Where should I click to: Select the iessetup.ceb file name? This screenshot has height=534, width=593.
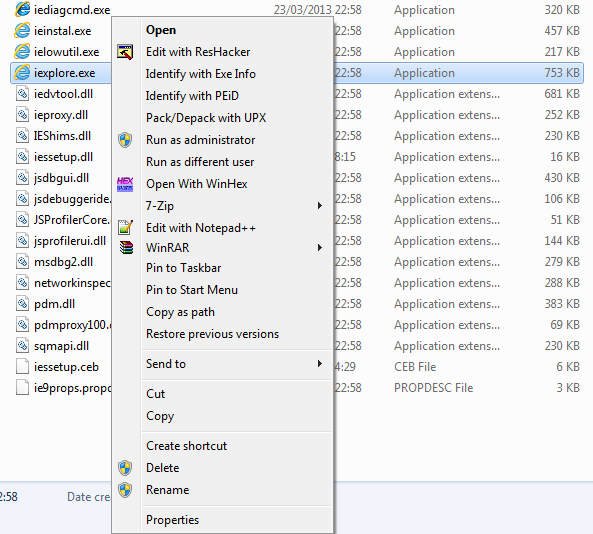tap(66, 367)
